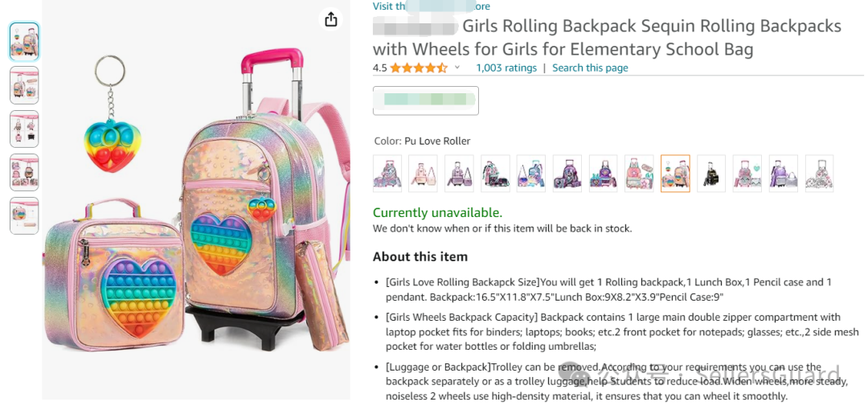Viewport: 868px width, 410px height.
Task: Choose the swatch right of black backpack
Action: [x=747, y=173]
